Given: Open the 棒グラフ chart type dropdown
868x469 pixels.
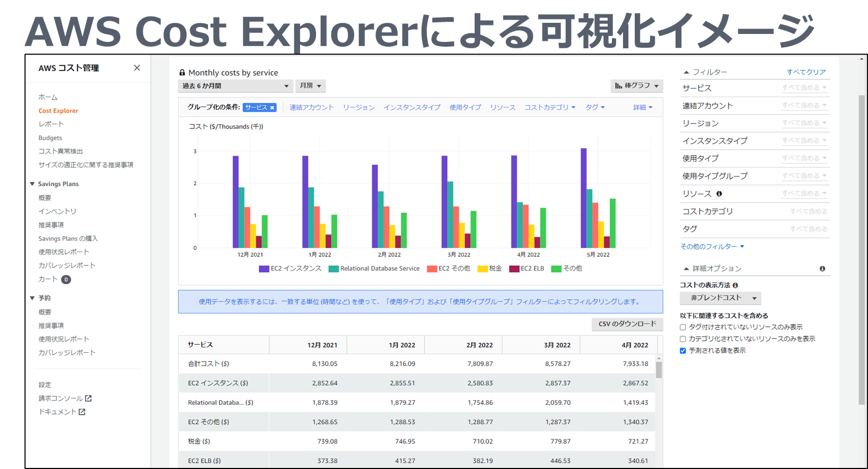Looking at the screenshot, I should (636, 86).
